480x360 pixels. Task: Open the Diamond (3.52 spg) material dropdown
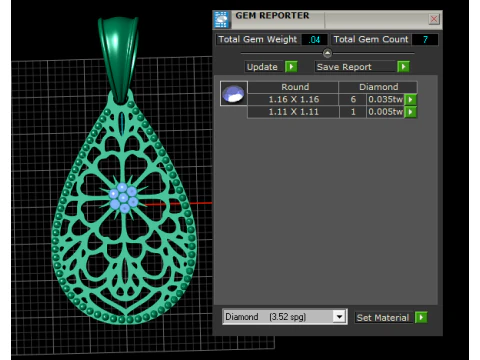(339, 317)
